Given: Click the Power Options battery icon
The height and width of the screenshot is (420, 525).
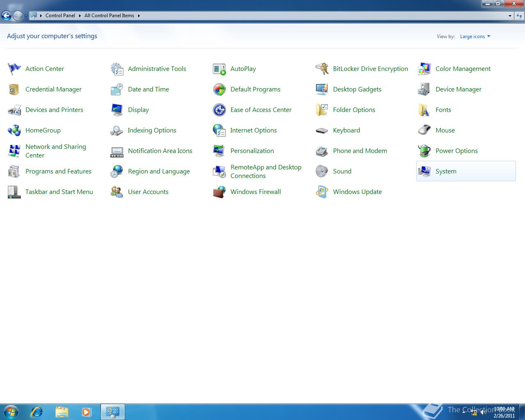Looking at the screenshot, I should tap(425, 151).
